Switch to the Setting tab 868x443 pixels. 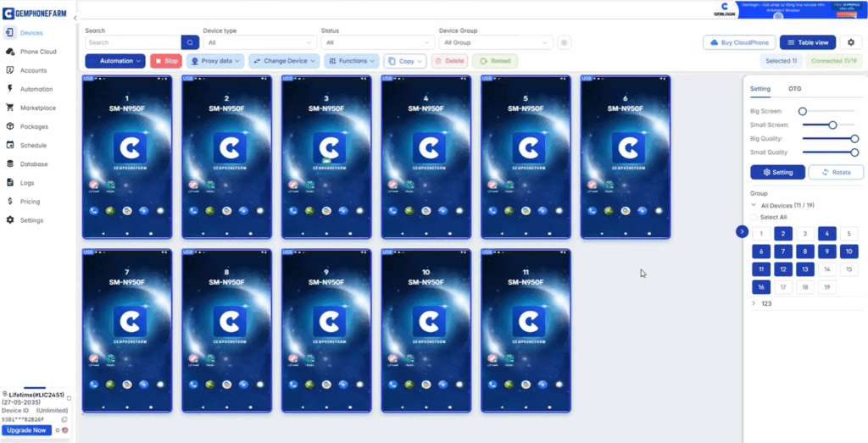click(x=760, y=88)
